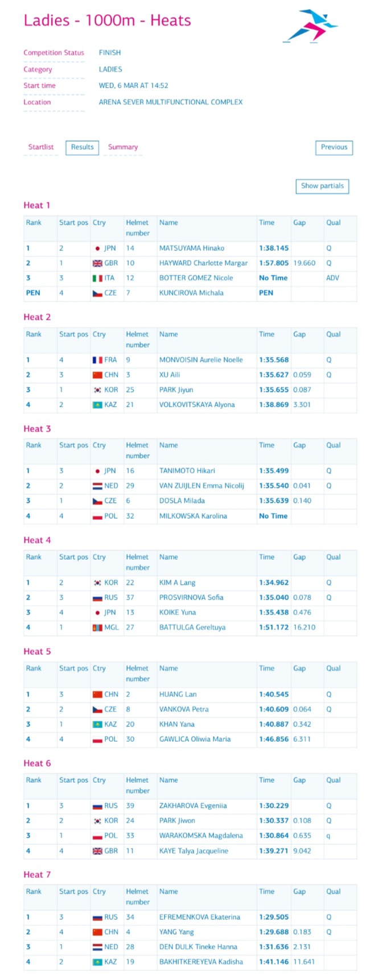The image size is (383, 980).
Task: Click the Rank column header in Heat 7
Action: point(34,892)
